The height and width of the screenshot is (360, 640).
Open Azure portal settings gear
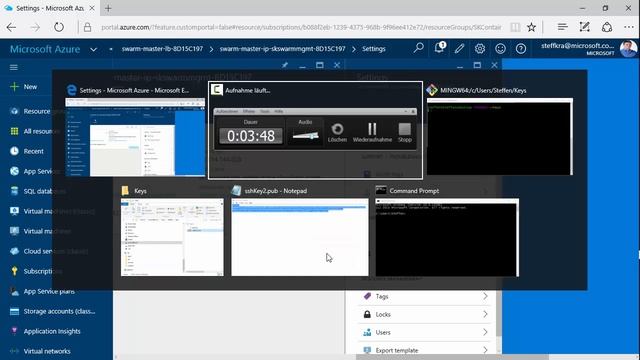480,49
